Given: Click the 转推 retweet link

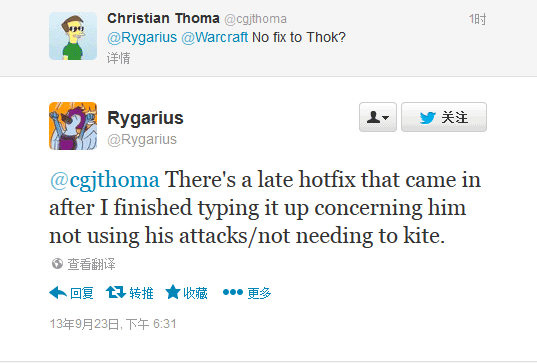Looking at the screenshot, I should 141,293.
